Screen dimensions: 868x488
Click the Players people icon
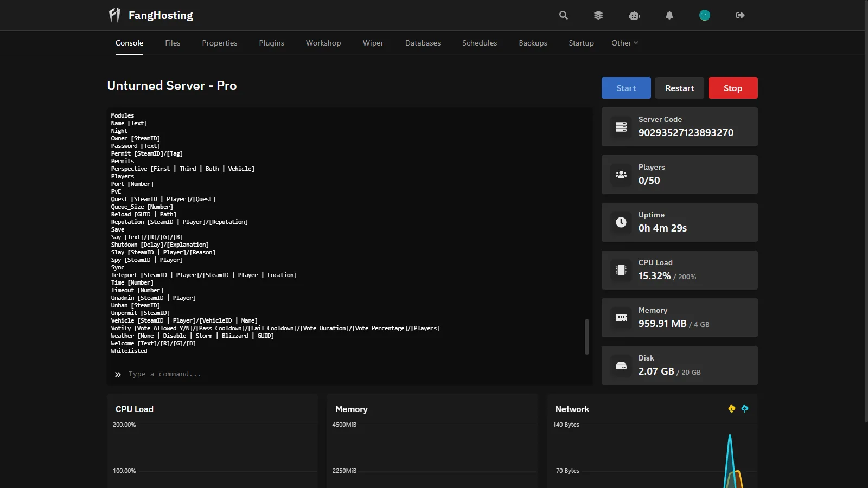pos(621,175)
